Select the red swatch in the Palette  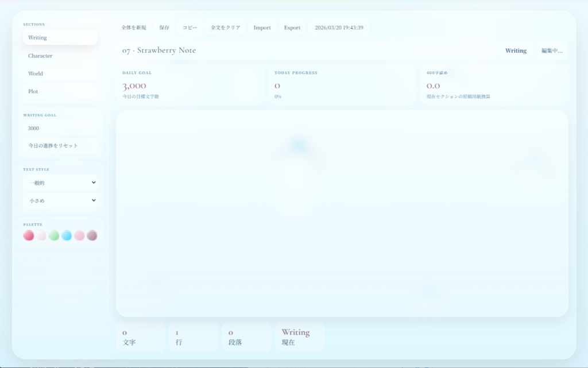tap(28, 235)
